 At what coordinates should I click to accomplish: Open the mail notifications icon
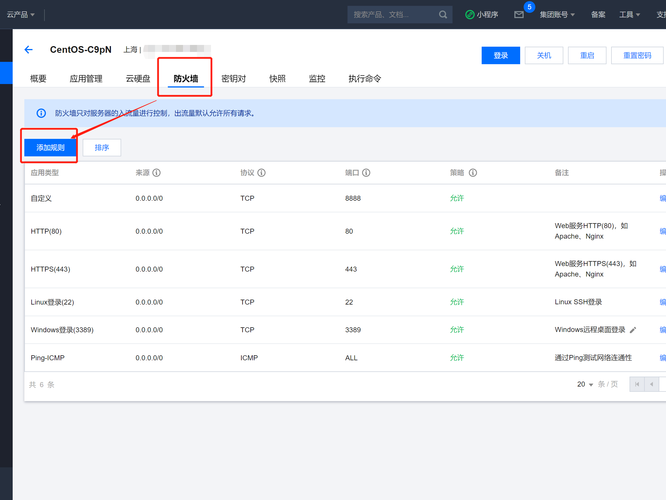[x=519, y=15]
